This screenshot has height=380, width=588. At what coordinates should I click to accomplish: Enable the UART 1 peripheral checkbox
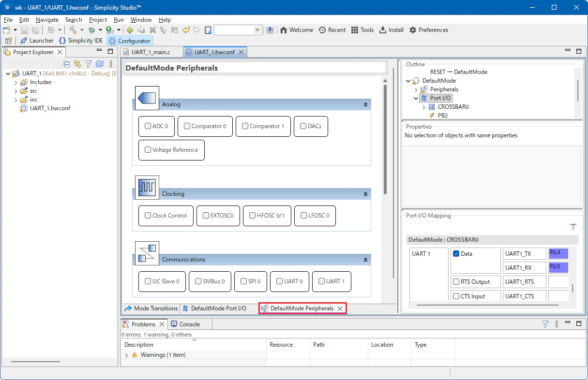[322, 281]
